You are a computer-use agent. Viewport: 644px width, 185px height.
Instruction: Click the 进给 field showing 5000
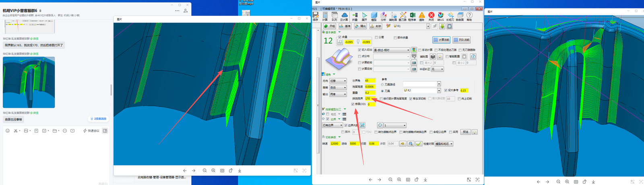[354, 144]
